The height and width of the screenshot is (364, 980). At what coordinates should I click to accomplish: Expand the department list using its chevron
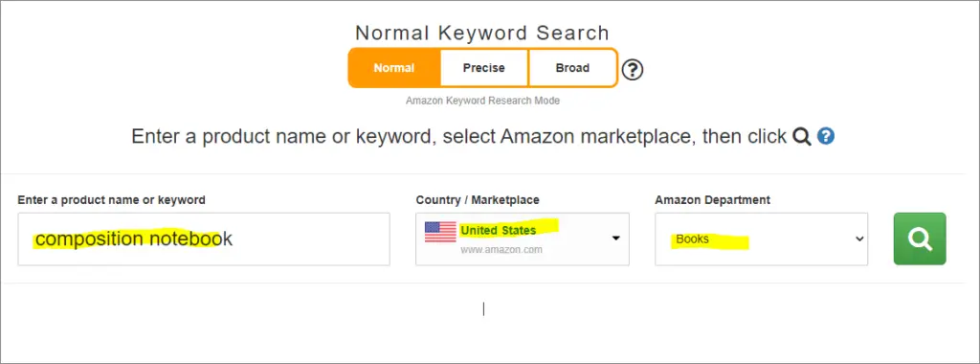(859, 239)
